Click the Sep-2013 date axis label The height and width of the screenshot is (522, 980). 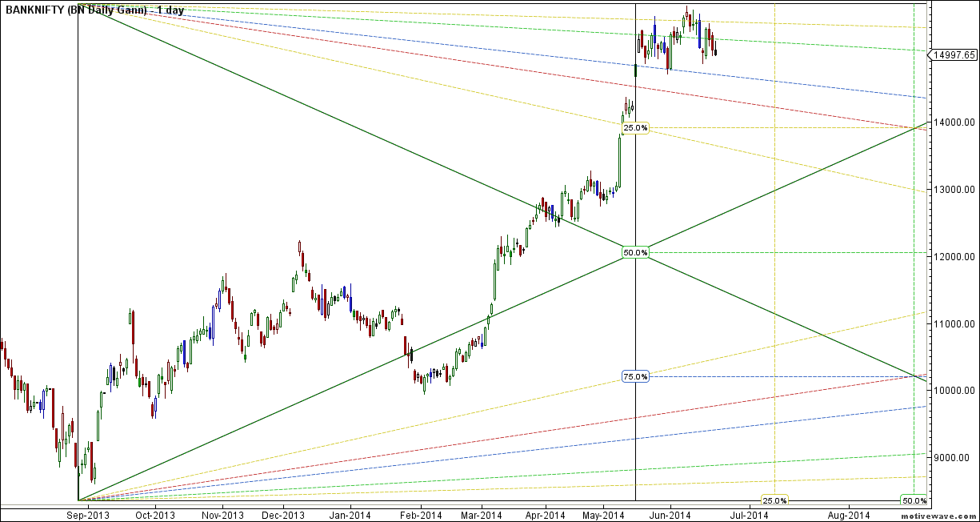(x=87, y=515)
